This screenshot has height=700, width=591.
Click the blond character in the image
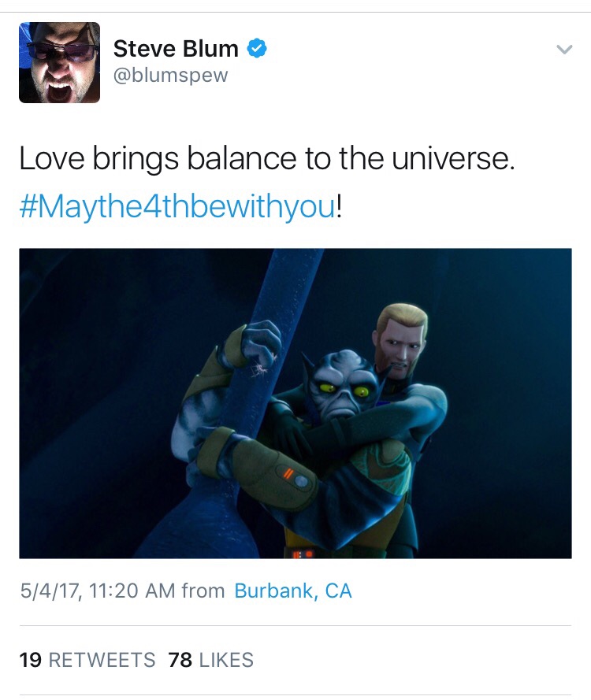[x=401, y=339]
